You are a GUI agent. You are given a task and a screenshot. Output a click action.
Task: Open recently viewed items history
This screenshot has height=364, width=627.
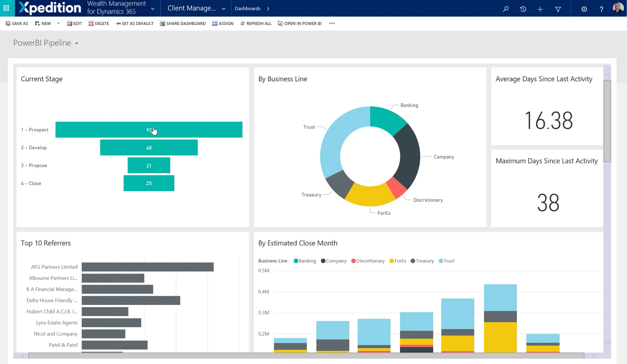point(523,9)
